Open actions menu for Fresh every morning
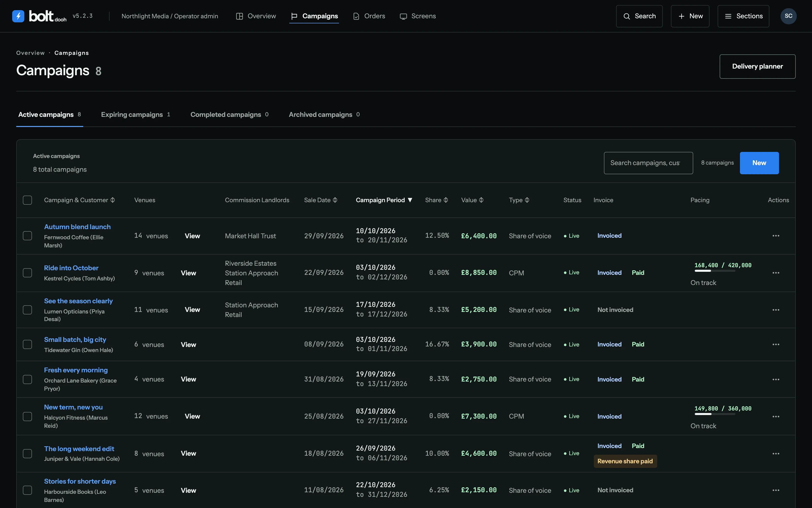Screen dimensions: 812x508 coord(776,379)
